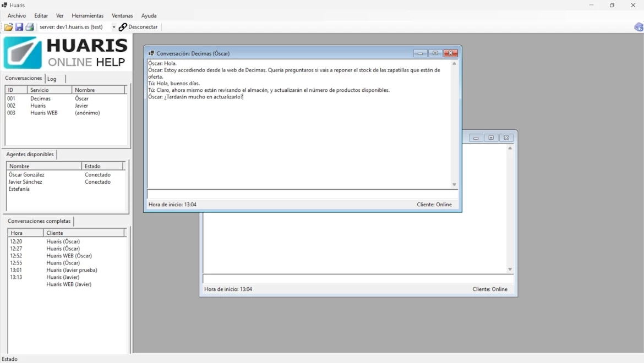The height and width of the screenshot is (363, 644).
Task: Click the printer toolbar icon
Action: (x=30, y=27)
